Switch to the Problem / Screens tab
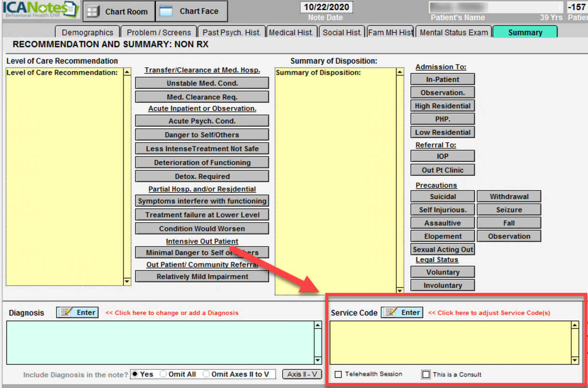The width and height of the screenshot is (588, 388). click(159, 32)
